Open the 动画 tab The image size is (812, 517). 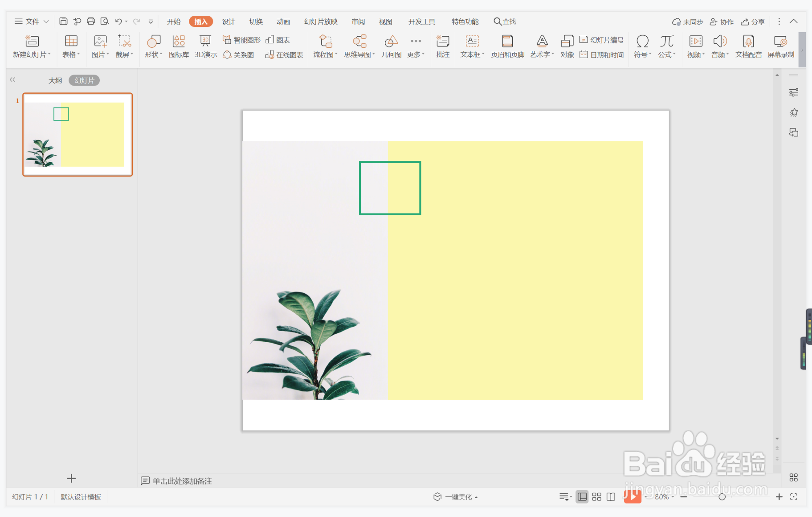point(283,22)
